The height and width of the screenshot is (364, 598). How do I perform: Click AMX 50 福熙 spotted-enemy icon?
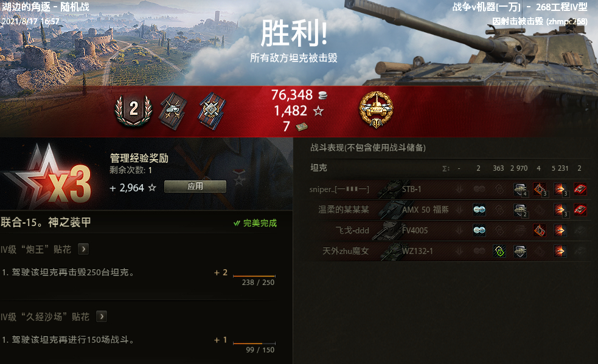tap(479, 210)
